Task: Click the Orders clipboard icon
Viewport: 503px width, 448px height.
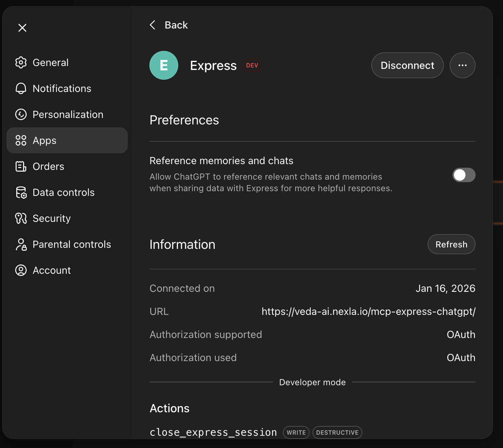Action: 21,166
